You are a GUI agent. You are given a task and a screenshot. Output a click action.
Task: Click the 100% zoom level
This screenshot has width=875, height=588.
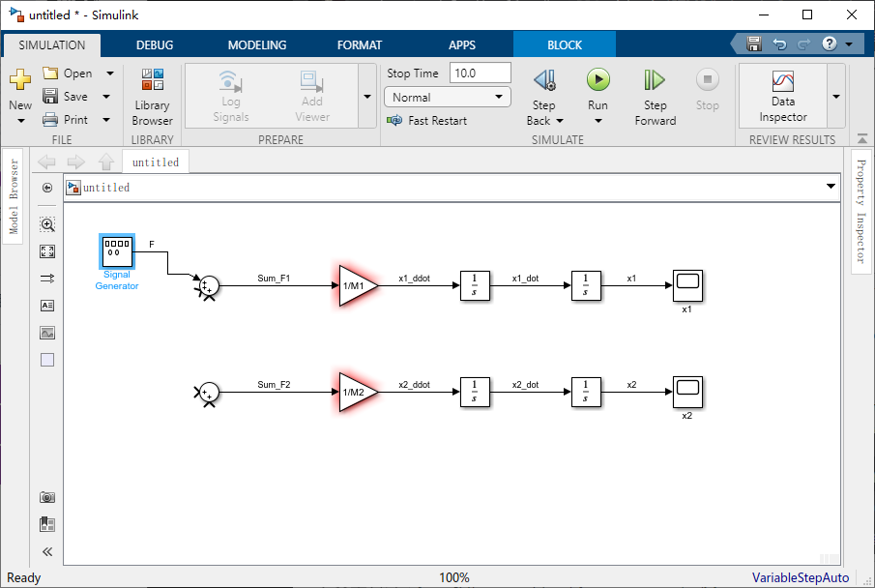click(454, 577)
